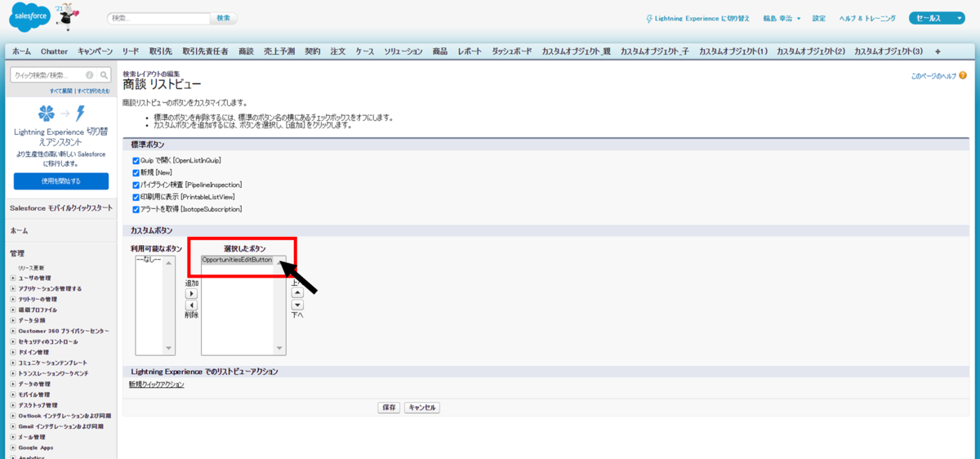This screenshot has height=459, width=980.
Task: Open the カスタムオブジェクト_親 tab
Action: pos(576,51)
